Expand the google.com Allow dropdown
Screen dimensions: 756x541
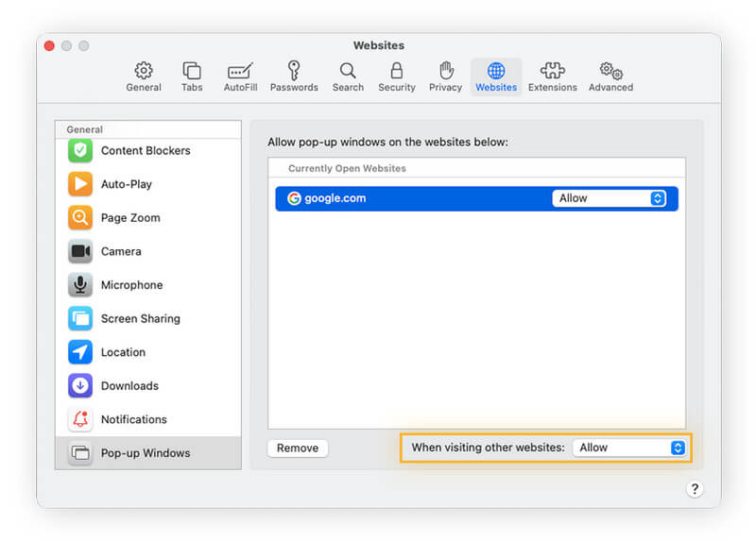click(610, 198)
